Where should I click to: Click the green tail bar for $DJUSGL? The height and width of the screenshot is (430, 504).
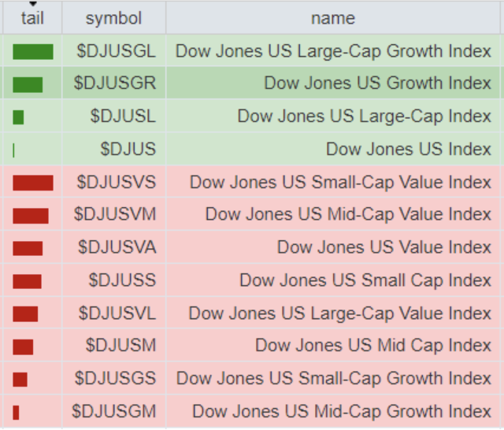tap(33, 52)
